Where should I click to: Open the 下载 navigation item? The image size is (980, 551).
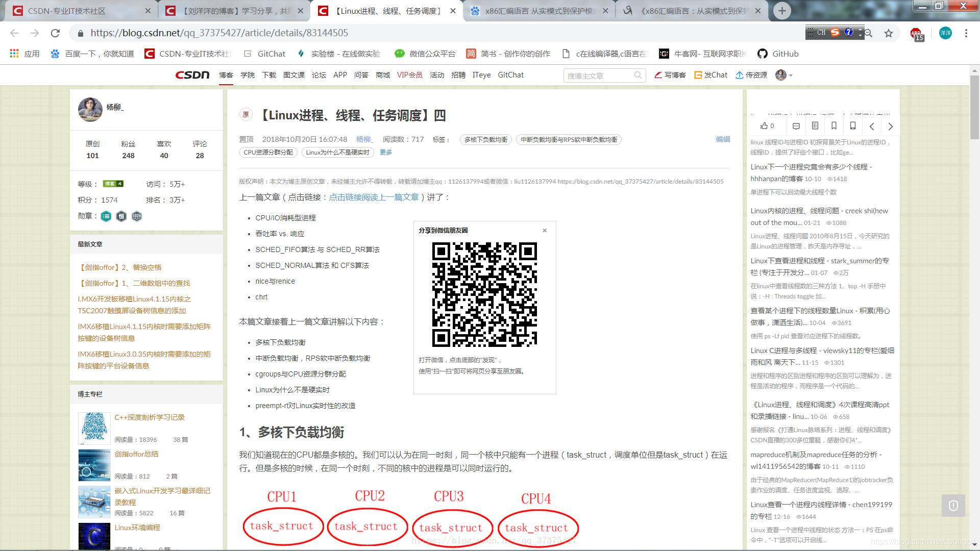(x=269, y=75)
